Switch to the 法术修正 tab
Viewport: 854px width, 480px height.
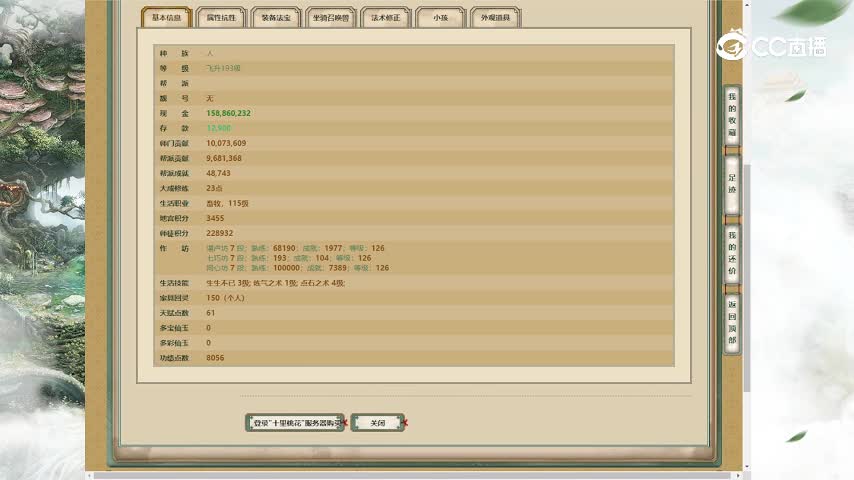[385, 18]
